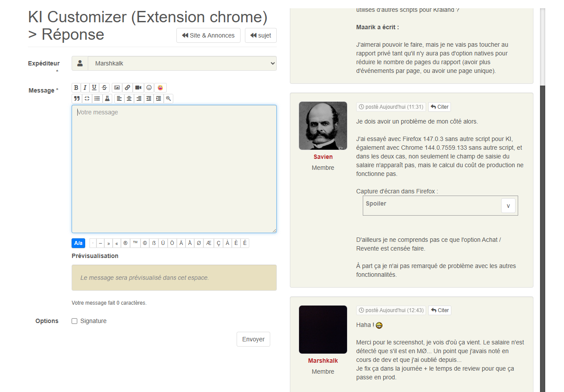Click the strikethrough formatting icon

(104, 88)
